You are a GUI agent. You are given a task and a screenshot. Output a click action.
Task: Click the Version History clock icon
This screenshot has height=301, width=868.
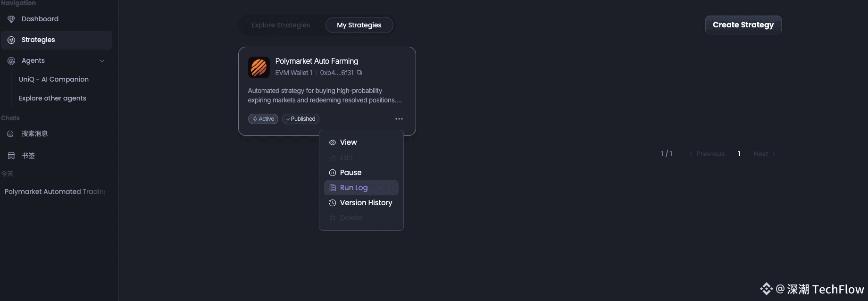333,203
